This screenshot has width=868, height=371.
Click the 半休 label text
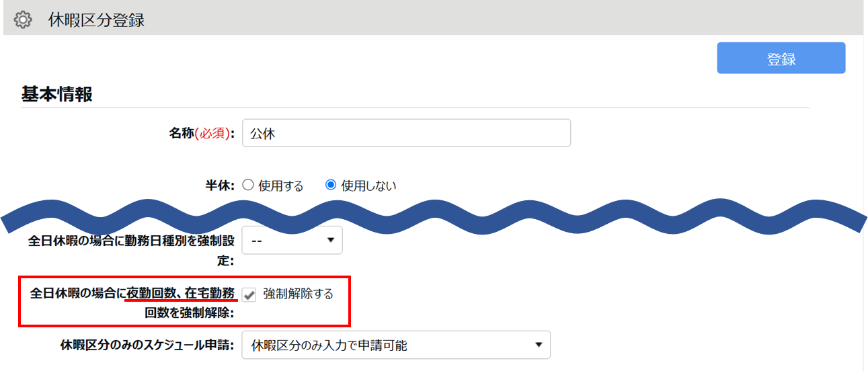(220, 185)
